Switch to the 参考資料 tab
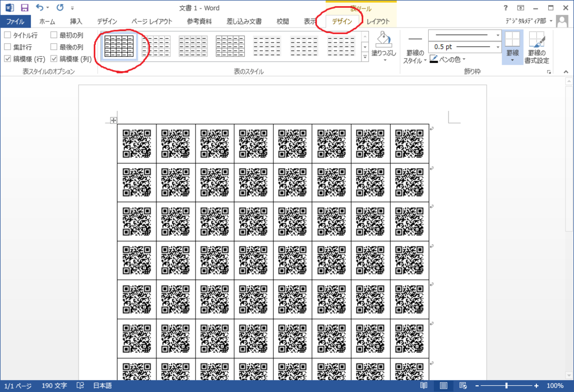Viewport: 574px width, 392px height. pyautogui.click(x=199, y=22)
